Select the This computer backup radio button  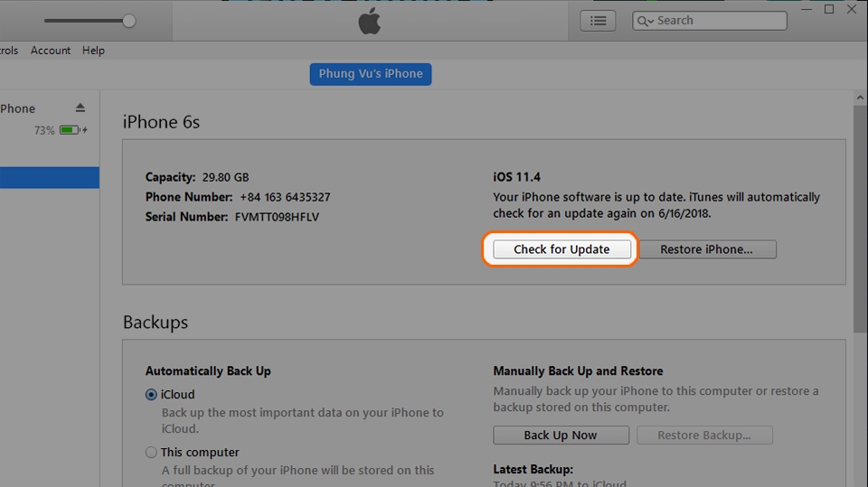(x=151, y=452)
